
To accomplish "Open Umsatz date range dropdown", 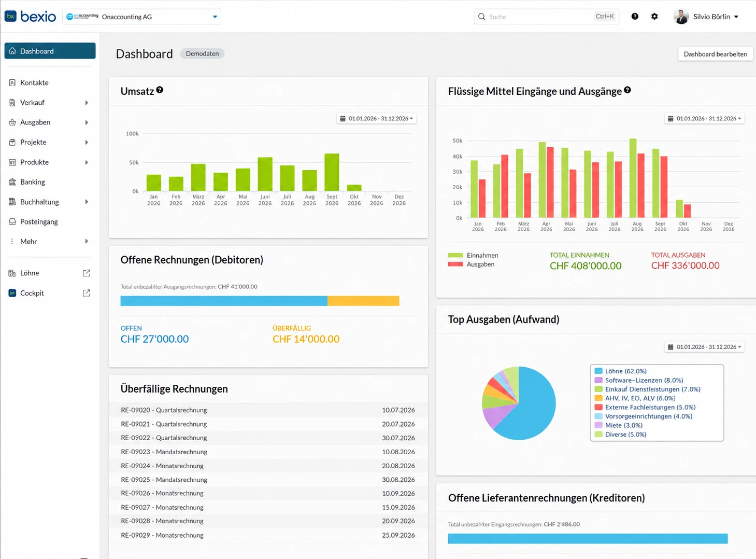I will [377, 118].
